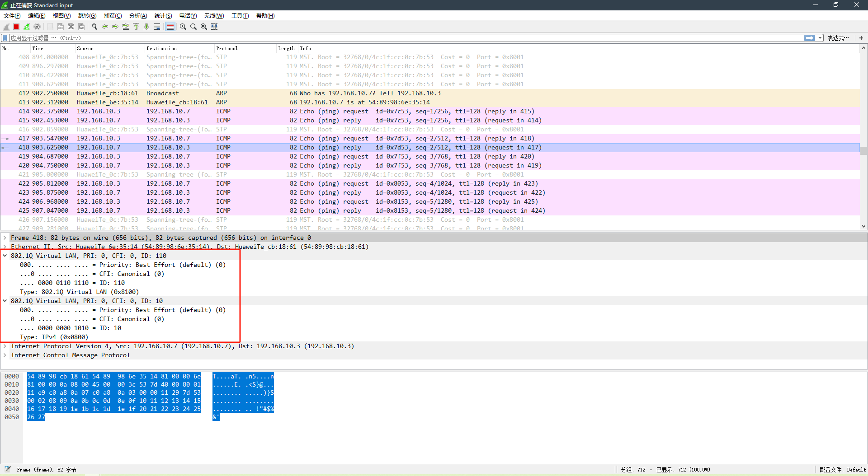Click the save capture file icon
The image size is (868, 476).
coord(61,27)
